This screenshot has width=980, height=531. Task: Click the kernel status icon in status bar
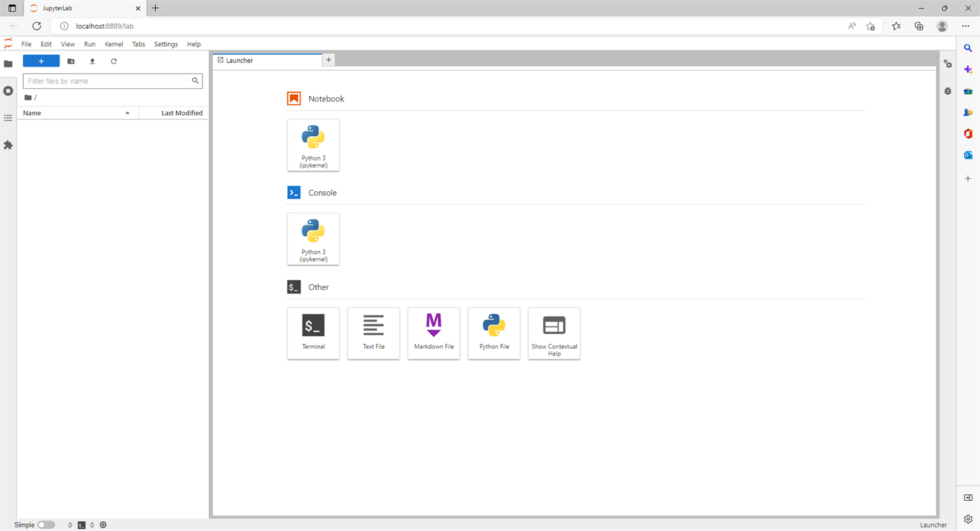(x=103, y=525)
